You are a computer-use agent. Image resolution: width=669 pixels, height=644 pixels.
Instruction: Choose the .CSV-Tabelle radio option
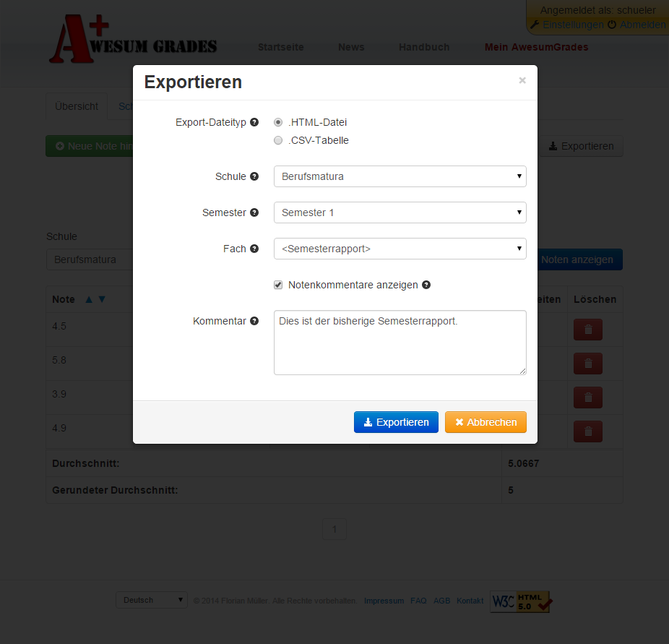278,141
